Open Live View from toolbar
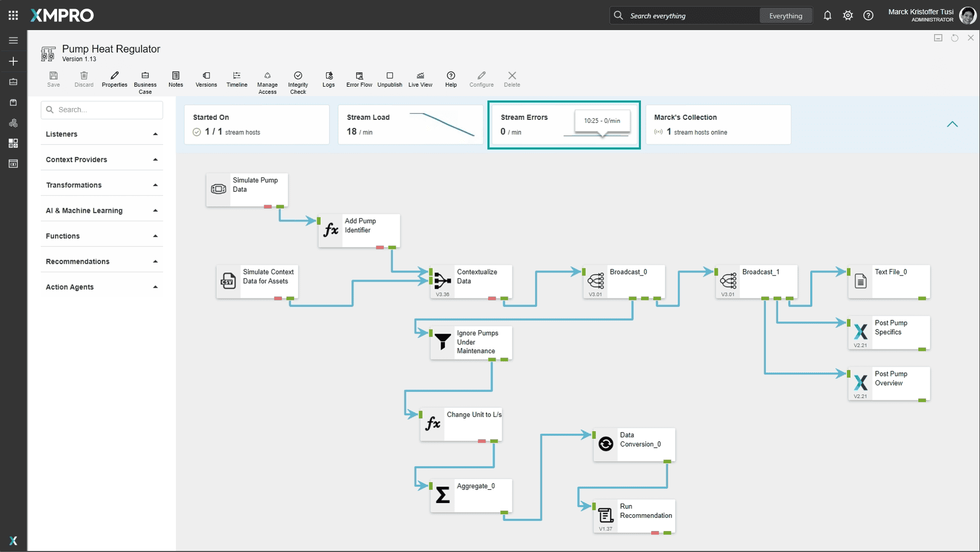The height and width of the screenshot is (552, 980). (x=420, y=79)
